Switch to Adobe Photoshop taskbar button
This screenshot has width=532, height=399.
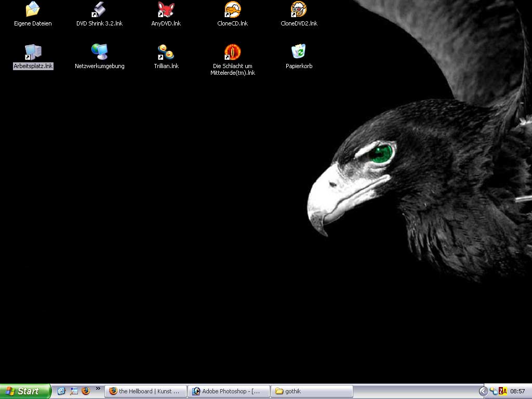[229, 391]
